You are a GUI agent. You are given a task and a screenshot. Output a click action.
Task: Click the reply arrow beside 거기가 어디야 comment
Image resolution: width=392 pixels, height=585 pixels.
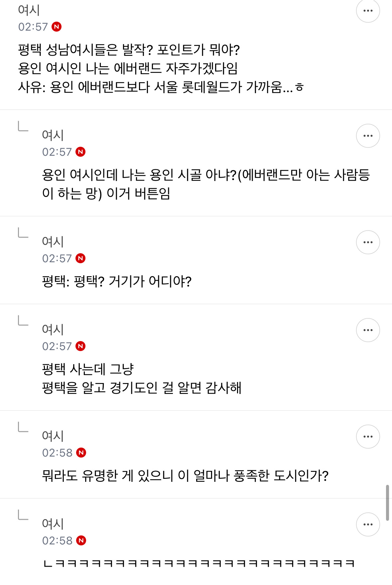coord(23,233)
